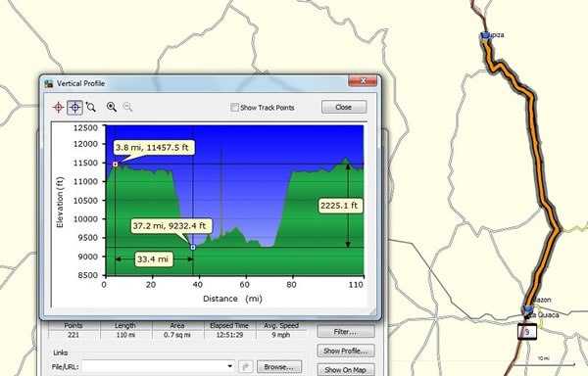Click the Browse... button
588x376 pixels.
tap(279, 366)
